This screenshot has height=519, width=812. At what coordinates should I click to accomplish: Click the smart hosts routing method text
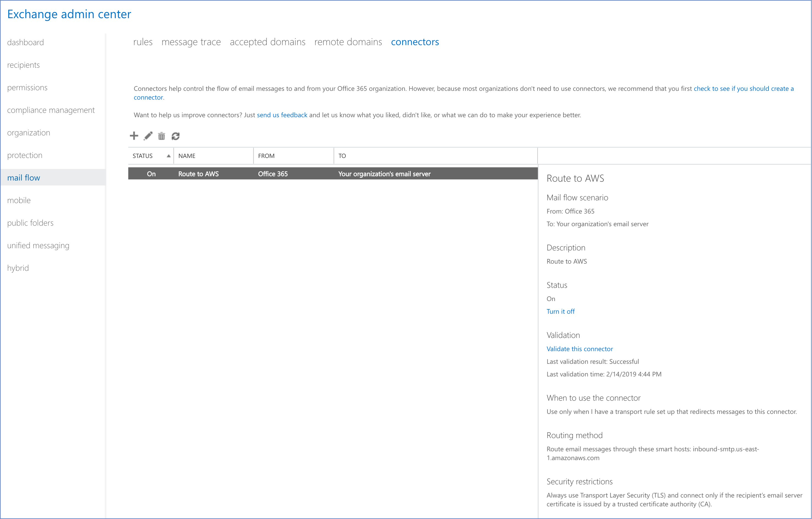pyautogui.click(x=653, y=453)
